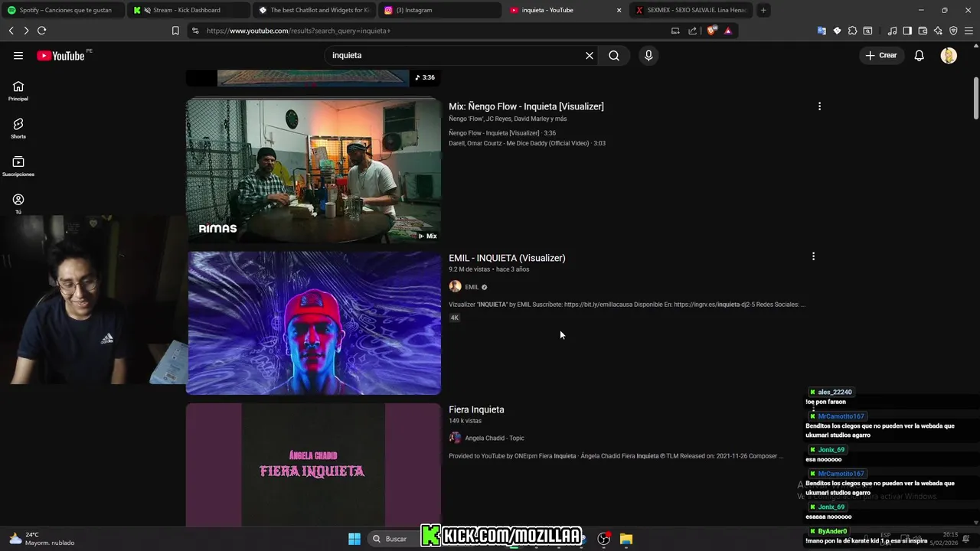The width and height of the screenshot is (980, 551).
Task: Open the browser main menu
Action: (969, 31)
